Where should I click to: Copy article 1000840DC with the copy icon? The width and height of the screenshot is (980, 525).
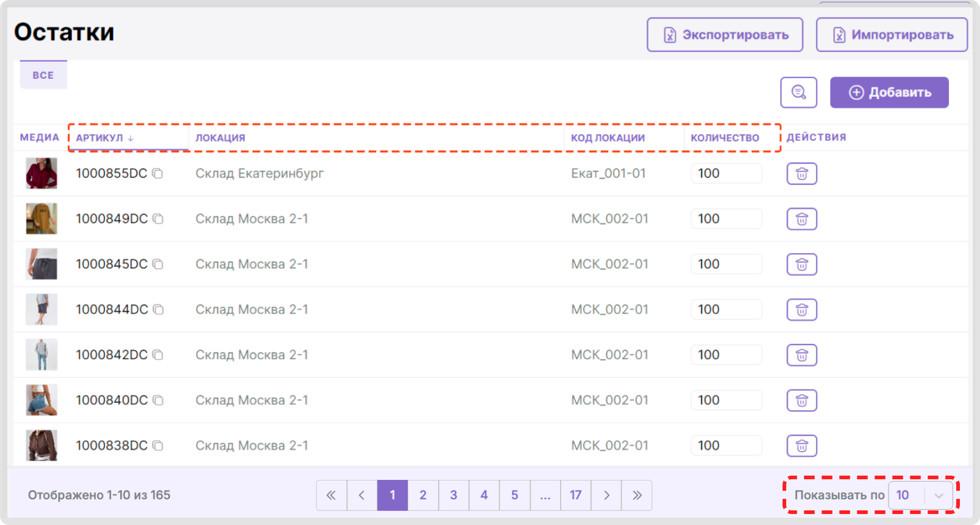(x=158, y=401)
